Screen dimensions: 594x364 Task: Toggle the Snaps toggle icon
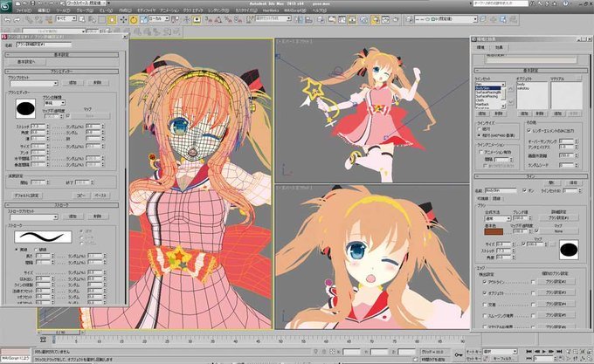(209, 20)
